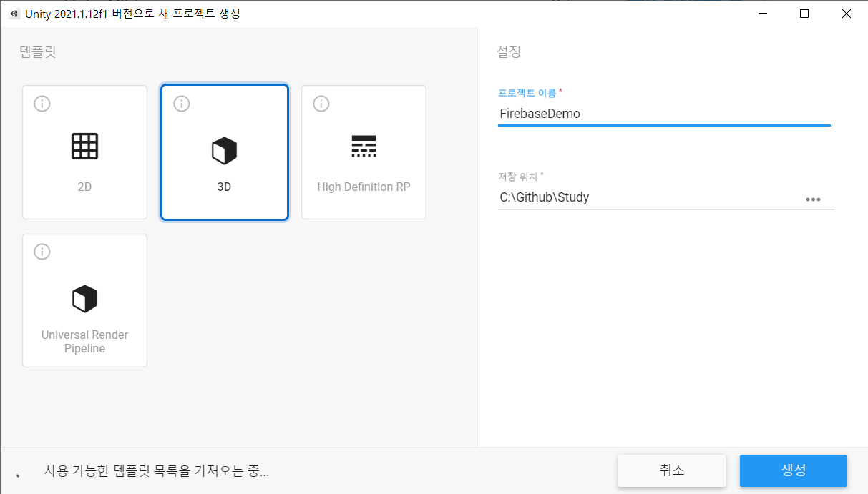Click the window title text
868x494 pixels.
pyautogui.click(x=132, y=14)
